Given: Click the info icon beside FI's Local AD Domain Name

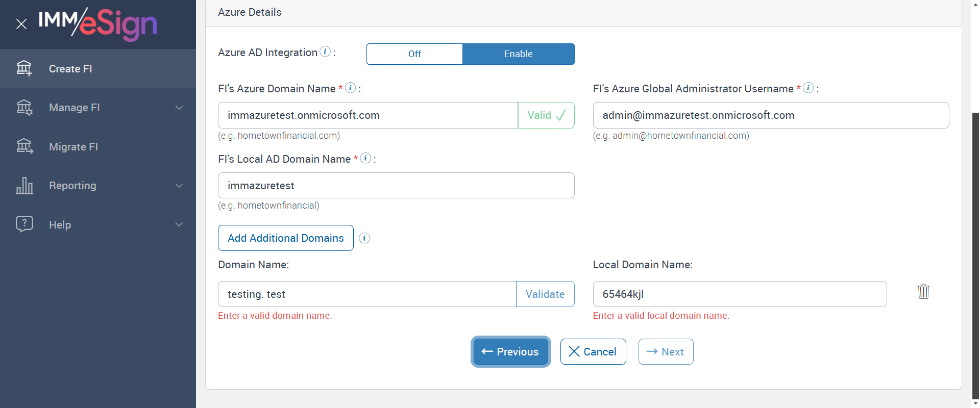Looking at the screenshot, I should (x=365, y=158).
